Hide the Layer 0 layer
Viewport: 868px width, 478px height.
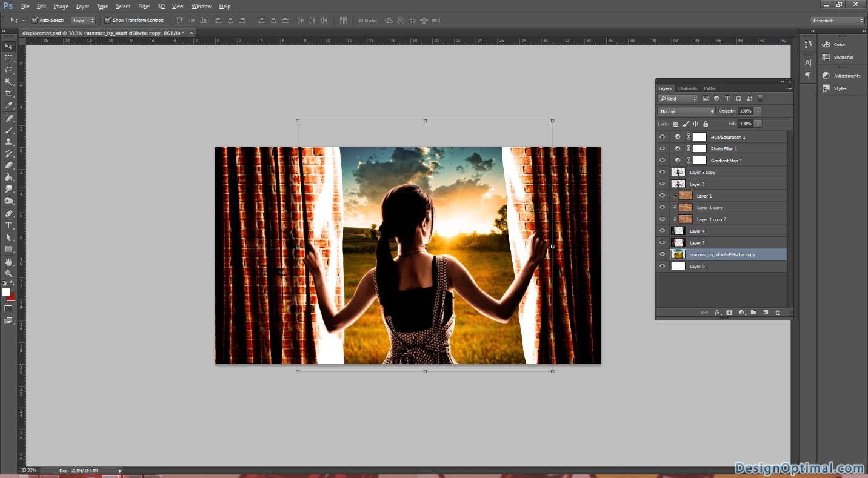662,267
